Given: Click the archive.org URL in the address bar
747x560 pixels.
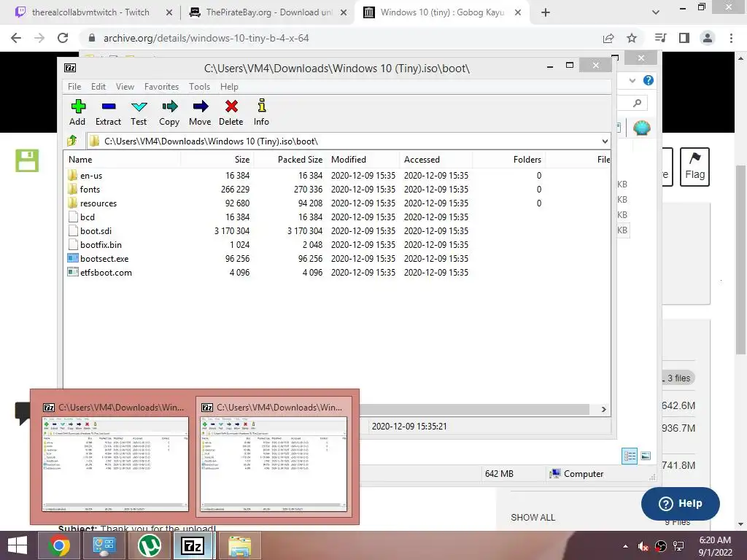Looking at the screenshot, I should click(206, 38).
